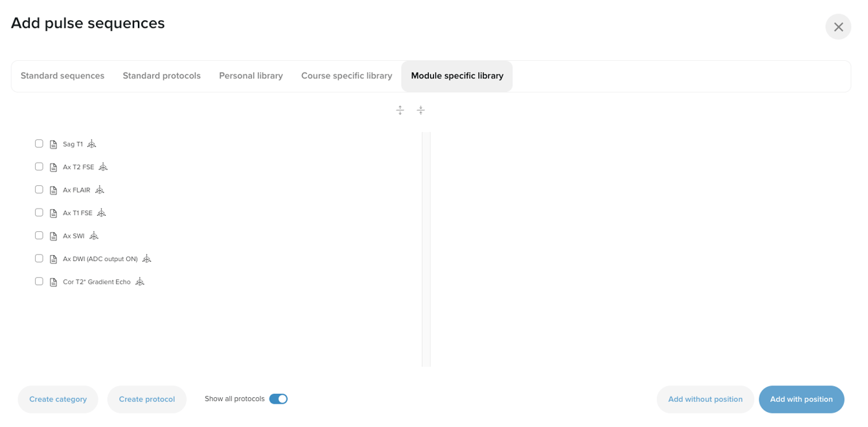
Task: Tick the Ax FLAIR checkbox
Action: [39, 189]
